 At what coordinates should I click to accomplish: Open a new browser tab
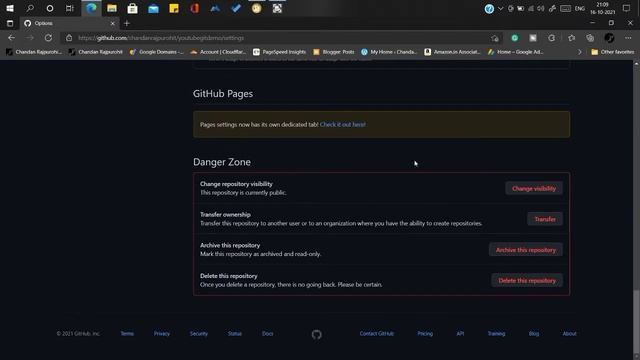pyautogui.click(x=127, y=23)
